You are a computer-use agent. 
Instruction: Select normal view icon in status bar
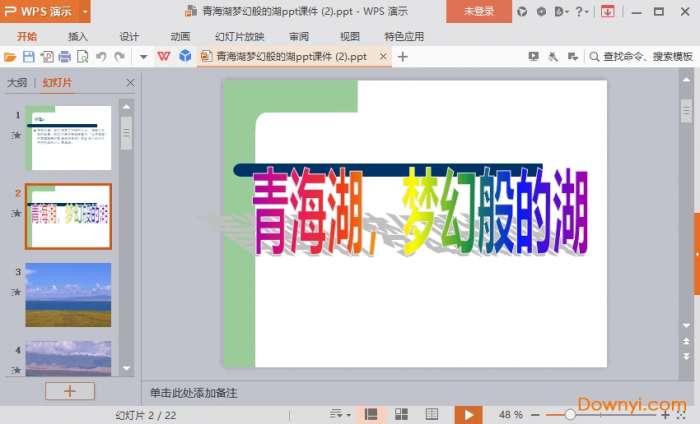(x=371, y=414)
